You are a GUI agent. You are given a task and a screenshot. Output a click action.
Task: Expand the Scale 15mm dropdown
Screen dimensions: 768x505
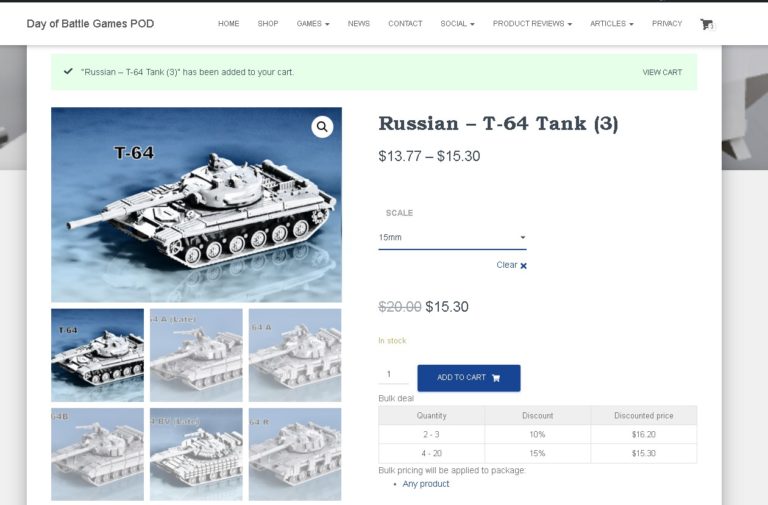click(x=452, y=238)
